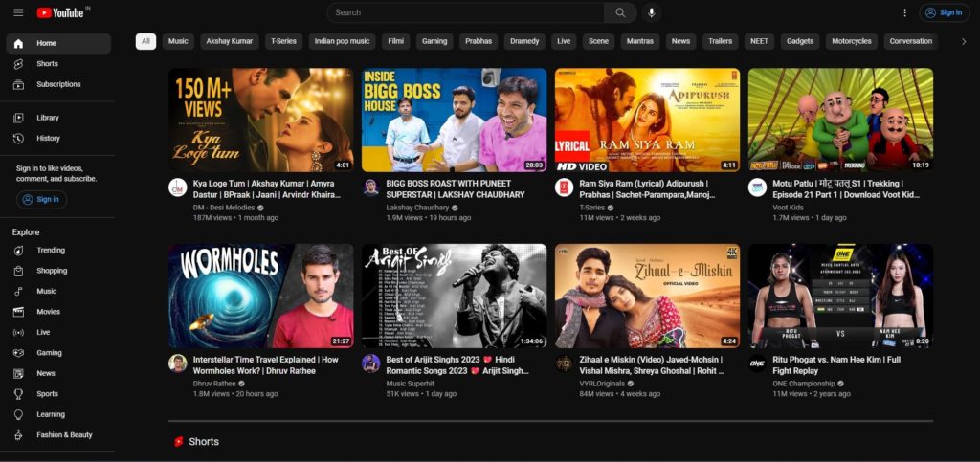This screenshot has width=980, height=462.
Task: Open Shorts from the sidebar
Action: pos(47,64)
